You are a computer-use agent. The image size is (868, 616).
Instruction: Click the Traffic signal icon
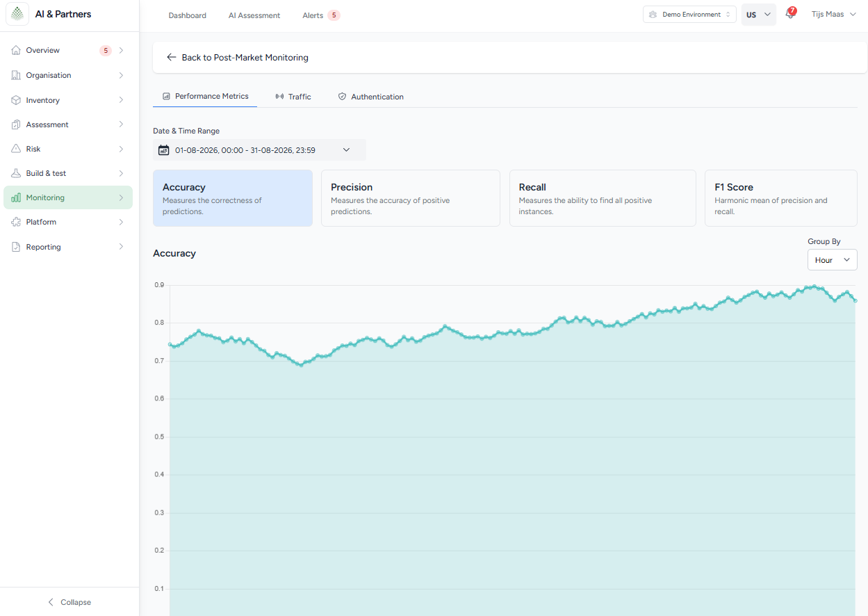279,97
